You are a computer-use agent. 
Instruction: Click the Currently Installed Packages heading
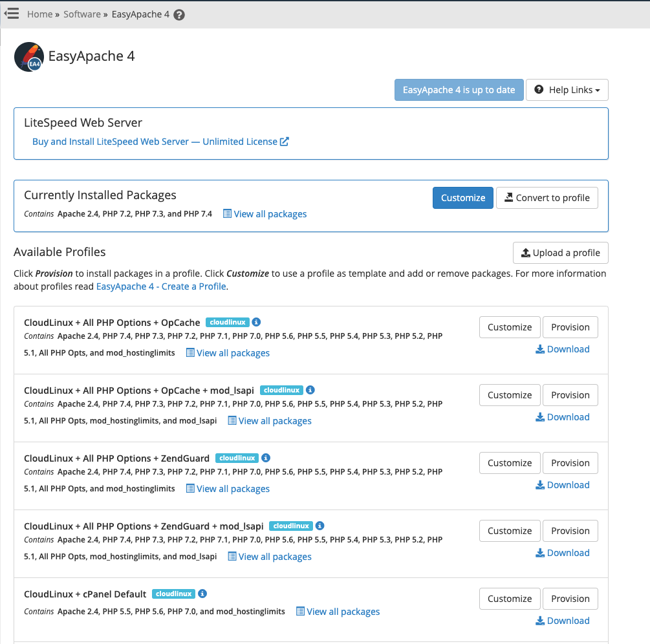click(x=100, y=195)
